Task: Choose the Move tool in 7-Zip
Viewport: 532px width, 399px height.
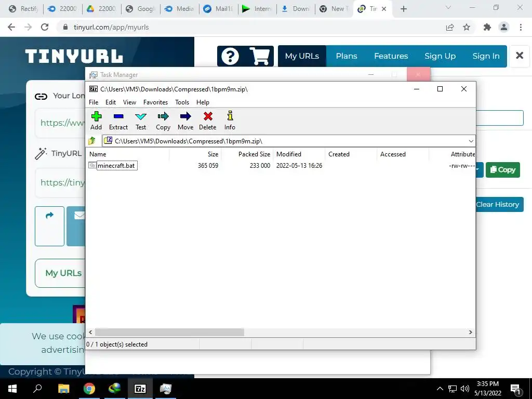Action: (185, 121)
